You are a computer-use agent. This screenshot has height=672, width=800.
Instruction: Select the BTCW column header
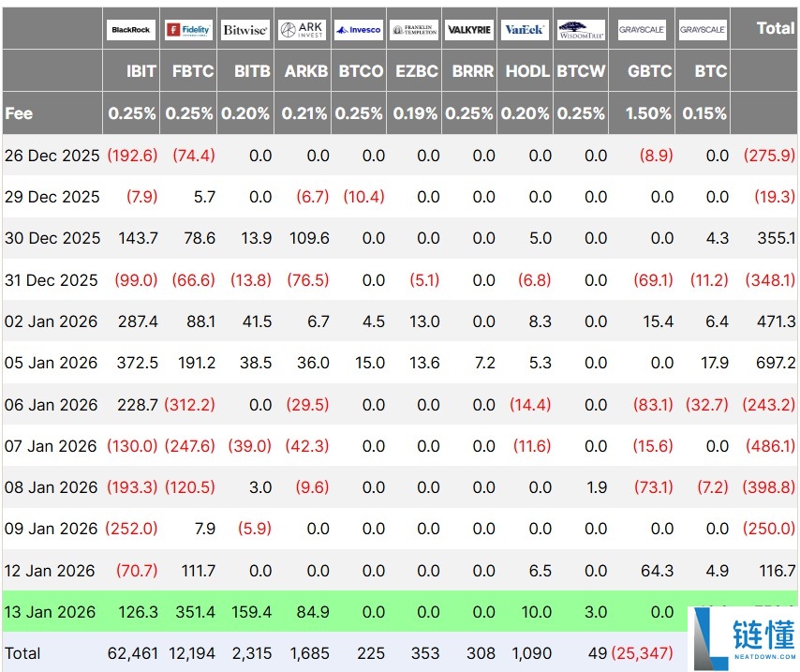point(581,71)
